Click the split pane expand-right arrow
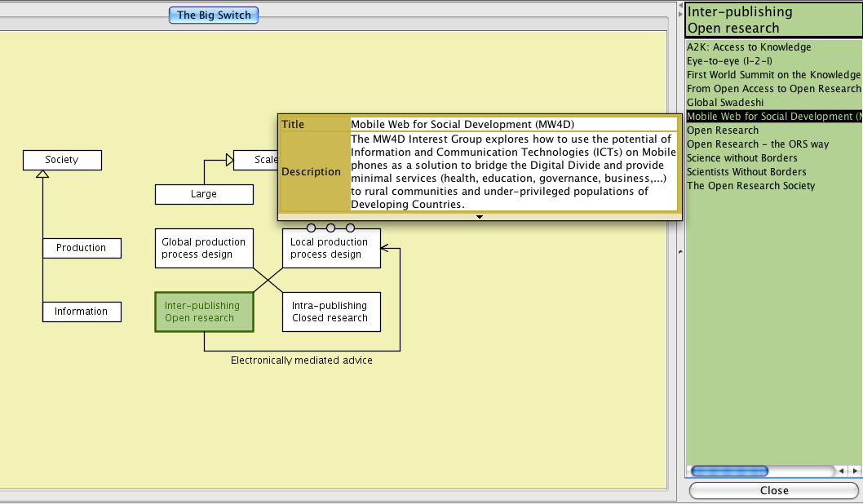This screenshot has width=863, height=504. coord(680,15)
